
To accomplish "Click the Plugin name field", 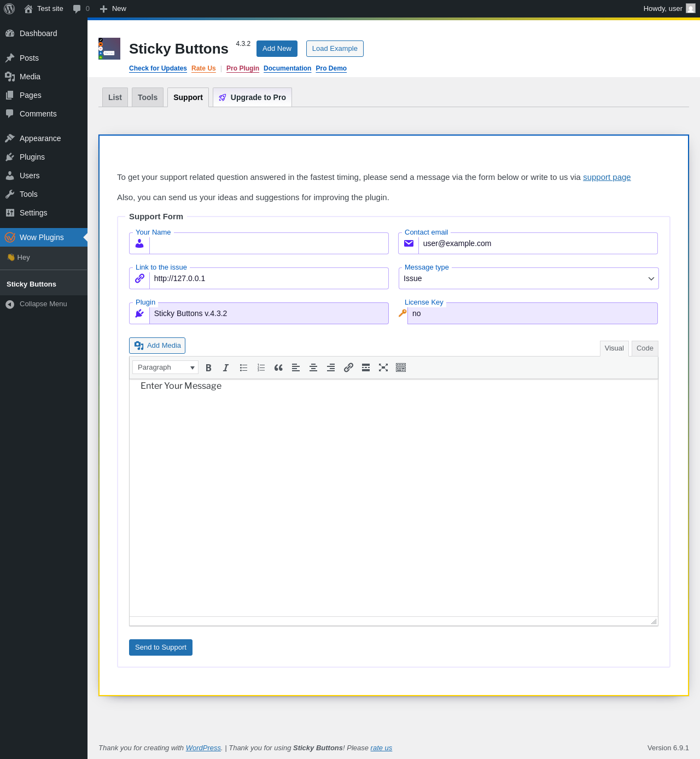I will click(269, 313).
